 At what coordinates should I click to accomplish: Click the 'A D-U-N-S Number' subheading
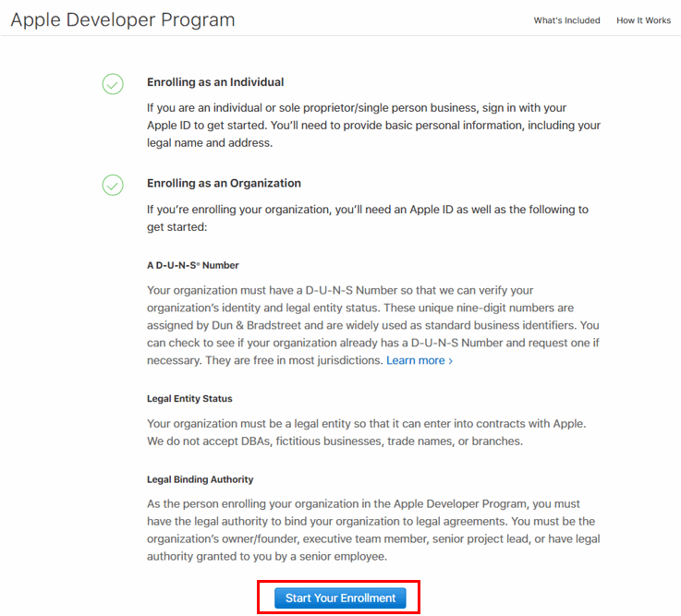pos(193,265)
